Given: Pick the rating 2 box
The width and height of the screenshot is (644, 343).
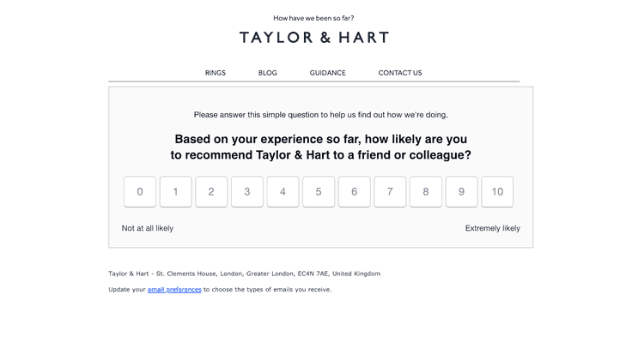Looking at the screenshot, I should click(x=211, y=192).
